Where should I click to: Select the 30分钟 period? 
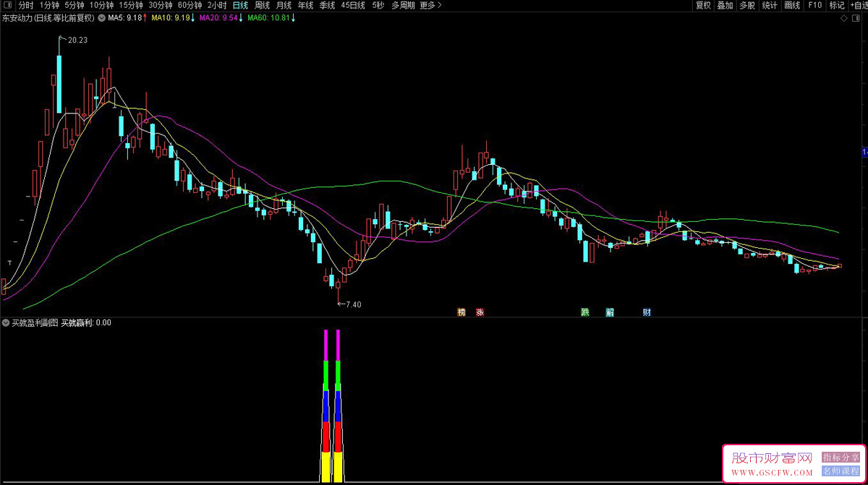point(160,5)
